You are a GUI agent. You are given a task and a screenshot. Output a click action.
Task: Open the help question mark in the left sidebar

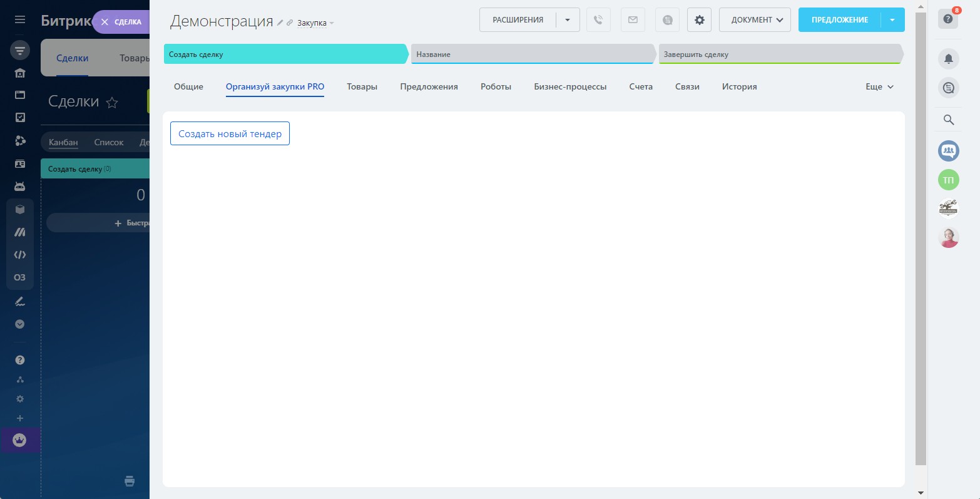(x=20, y=360)
